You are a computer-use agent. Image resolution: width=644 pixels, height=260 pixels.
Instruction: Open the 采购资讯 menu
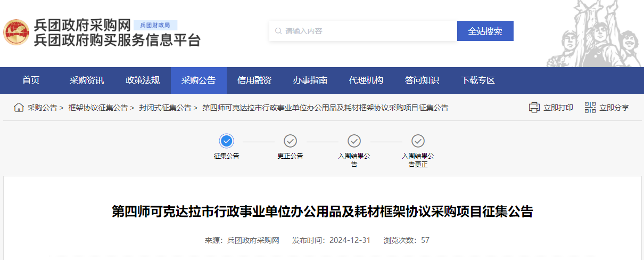click(87, 80)
